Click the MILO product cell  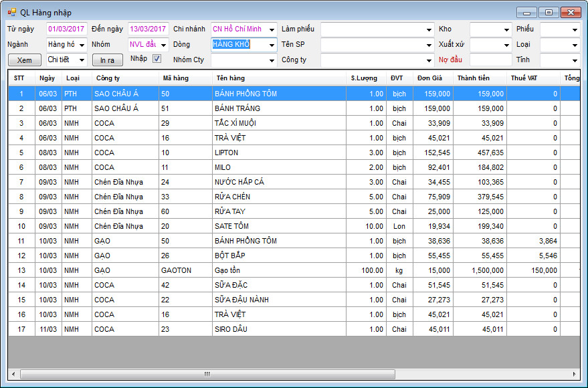[x=279, y=167]
